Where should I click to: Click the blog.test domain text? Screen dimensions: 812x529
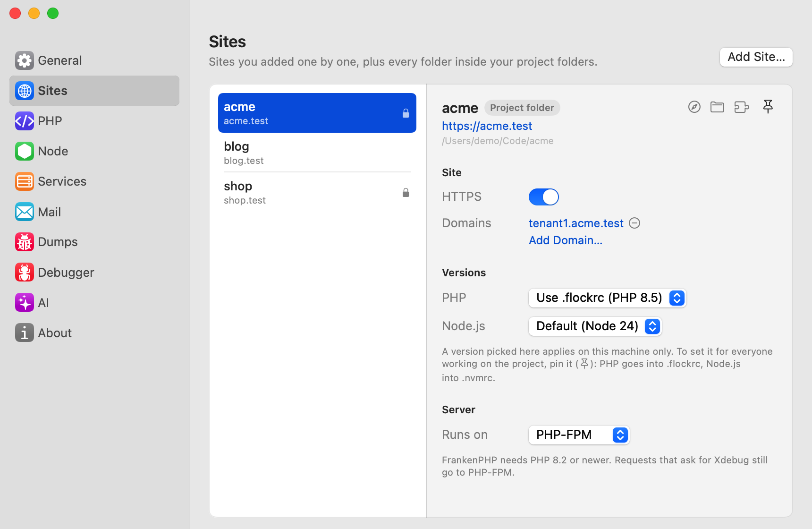click(x=244, y=161)
